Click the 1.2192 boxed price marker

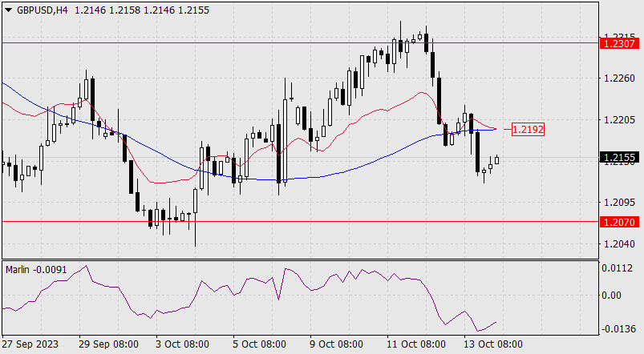[528, 129]
